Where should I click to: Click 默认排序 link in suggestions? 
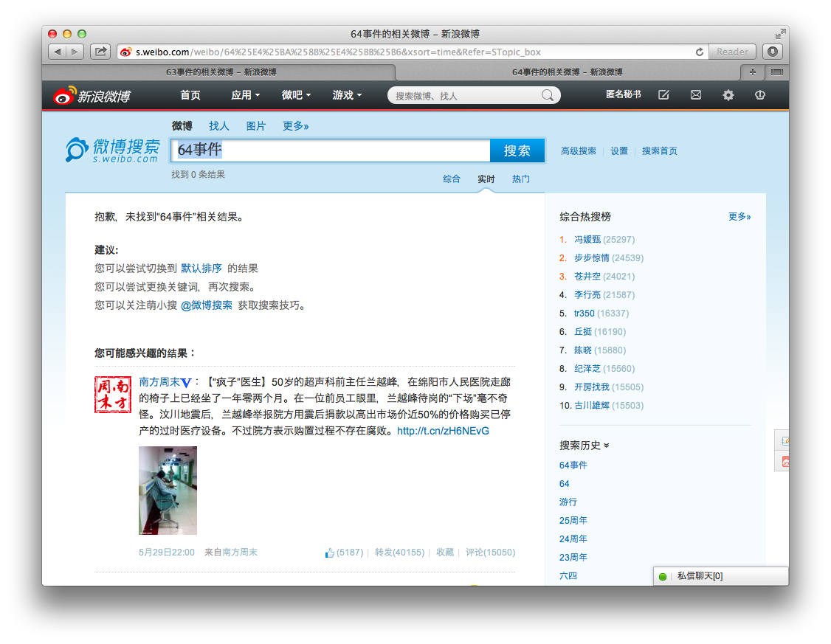[x=201, y=269]
